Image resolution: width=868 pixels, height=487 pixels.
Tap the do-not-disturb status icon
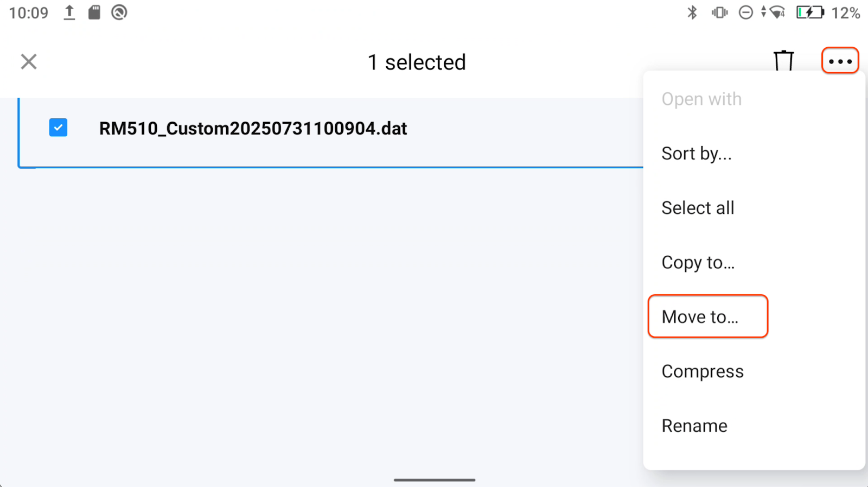[746, 12]
